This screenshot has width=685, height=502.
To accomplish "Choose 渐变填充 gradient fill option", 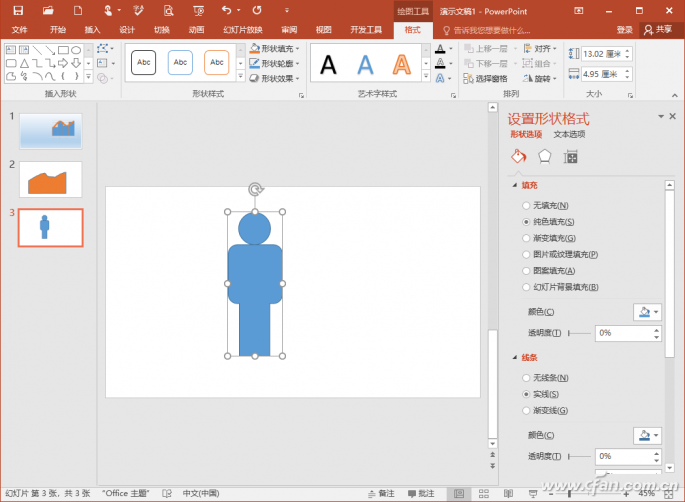I will coord(527,238).
